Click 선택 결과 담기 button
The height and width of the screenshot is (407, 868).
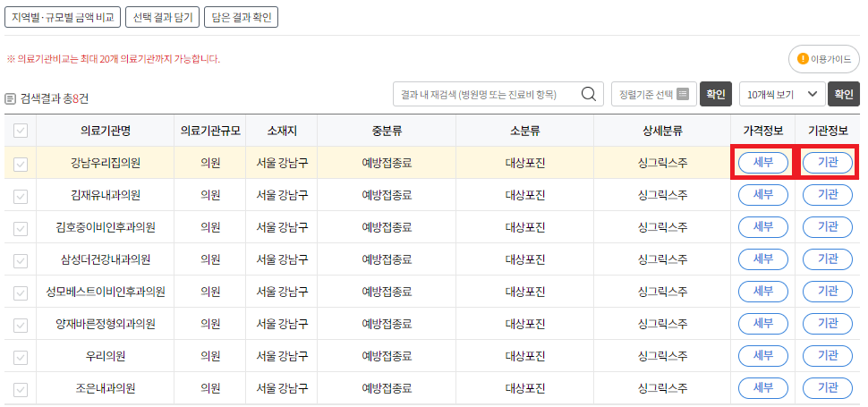pos(162,17)
